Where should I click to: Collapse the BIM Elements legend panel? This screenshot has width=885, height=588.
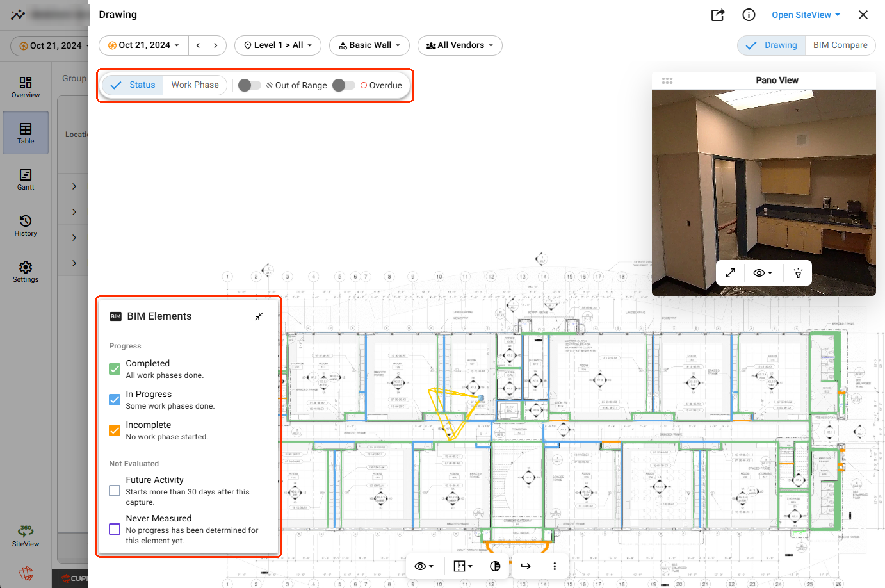[259, 316]
